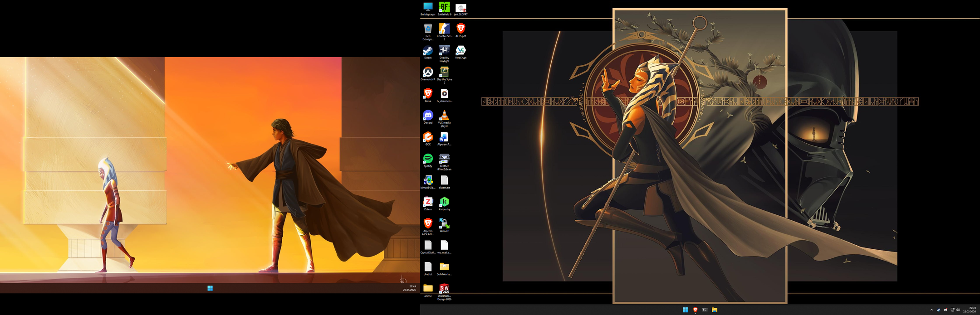Launch VLC media player shortcut
This screenshot has width=980, height=315.
coord(444,119)
